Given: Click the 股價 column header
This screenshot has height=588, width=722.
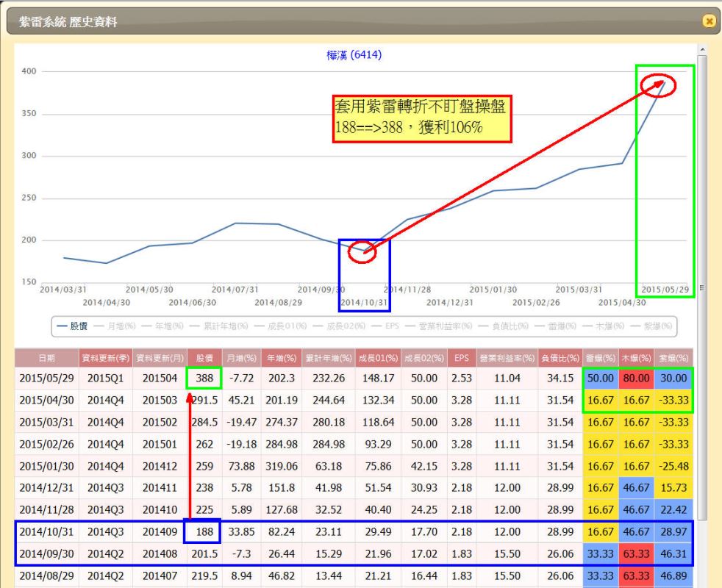Looking at the screenshot, I should 204,357.
